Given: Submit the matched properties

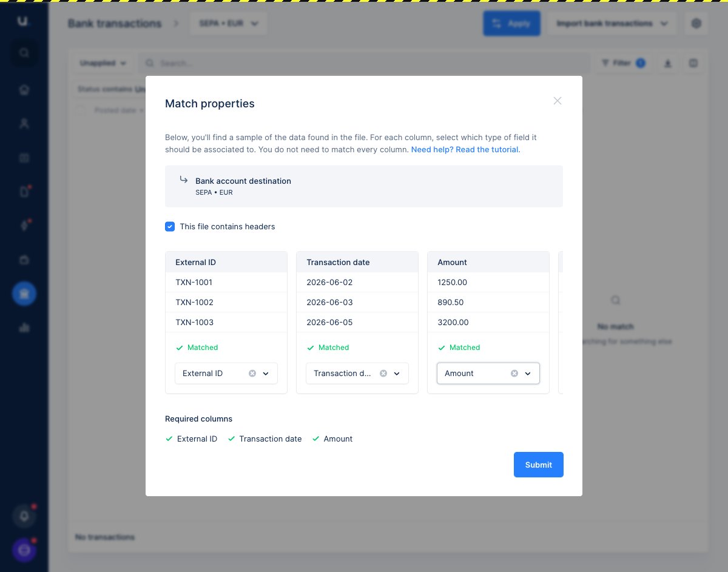Looking at the screenshot, I should tap(539, 465).
